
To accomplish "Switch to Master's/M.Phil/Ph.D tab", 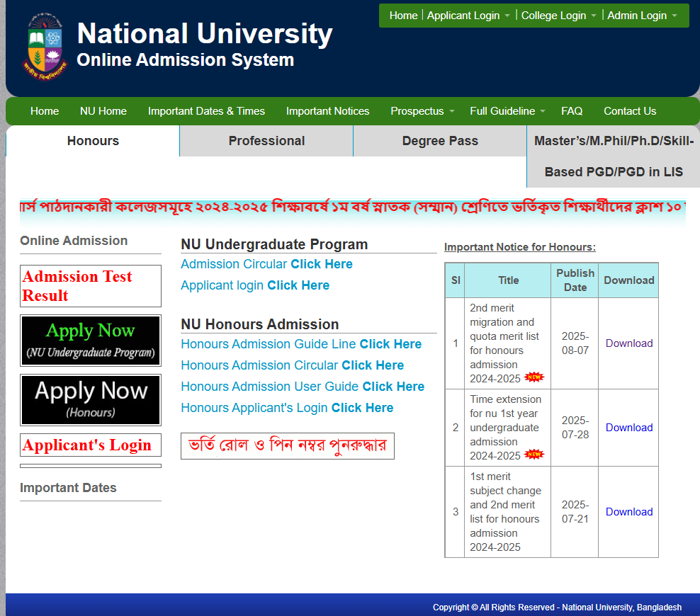I will (614, 156).
